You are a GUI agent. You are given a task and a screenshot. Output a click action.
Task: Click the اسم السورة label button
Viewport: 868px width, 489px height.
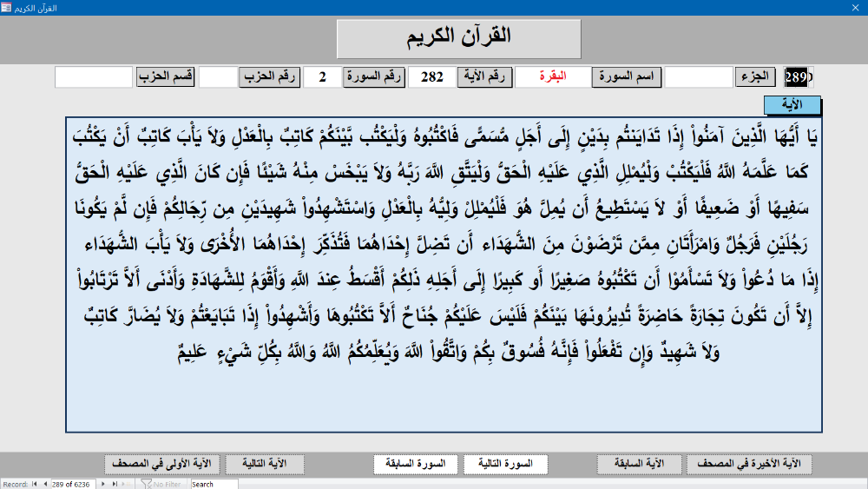point(627,77)
